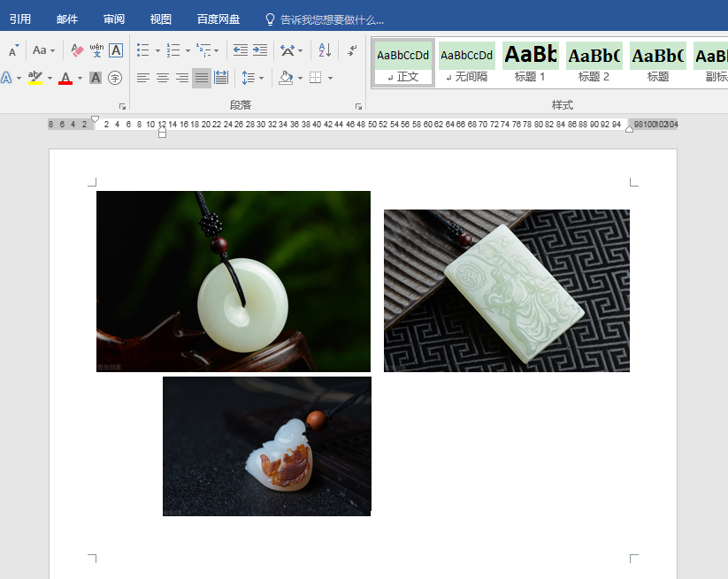Select the rectangular carved jade image

click(507, 291)
